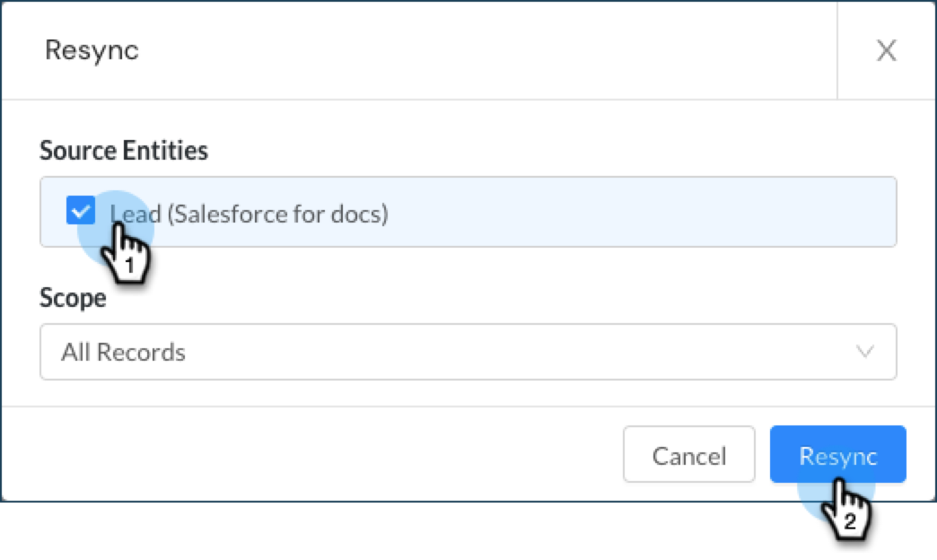Click the Source Entities heading
This screenshot has height=560, width=937.
click(x=124, y=151)
